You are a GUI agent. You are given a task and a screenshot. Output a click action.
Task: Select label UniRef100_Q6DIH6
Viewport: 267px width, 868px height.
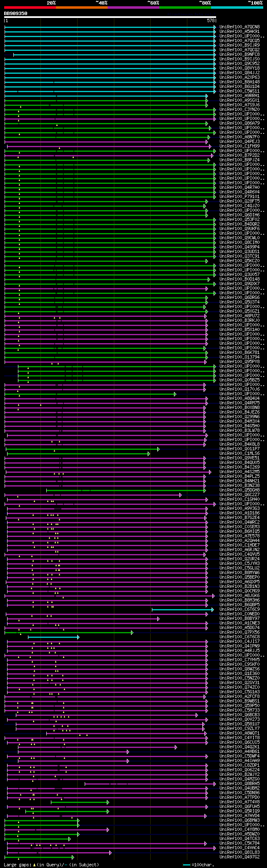(239, 215)
